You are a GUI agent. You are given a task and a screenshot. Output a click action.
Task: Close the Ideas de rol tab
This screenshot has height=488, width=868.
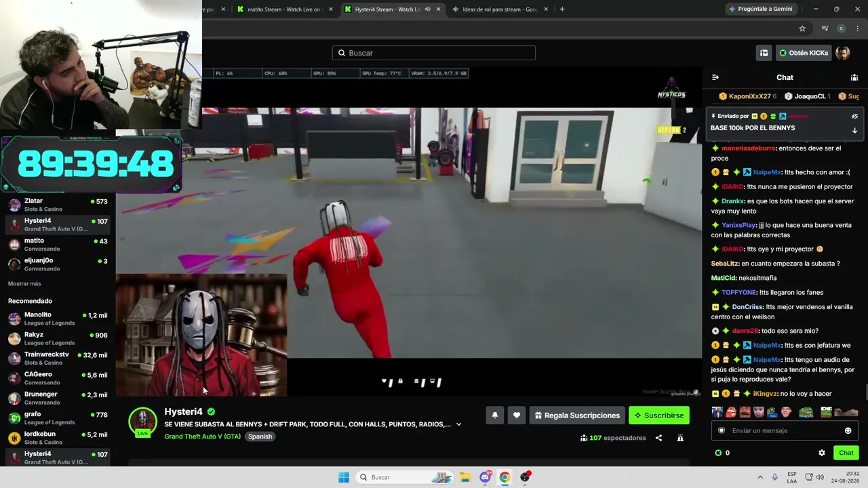point(546,9)
